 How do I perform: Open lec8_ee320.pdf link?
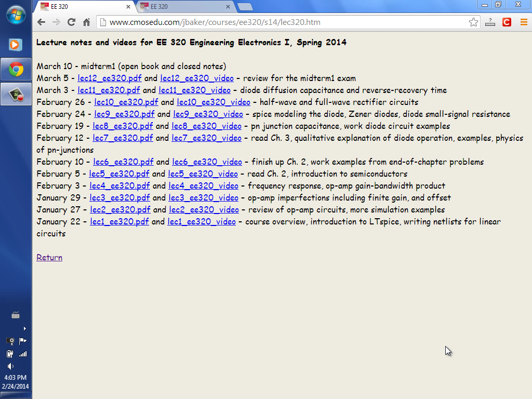pyautogui.click(x=123, y=126)
